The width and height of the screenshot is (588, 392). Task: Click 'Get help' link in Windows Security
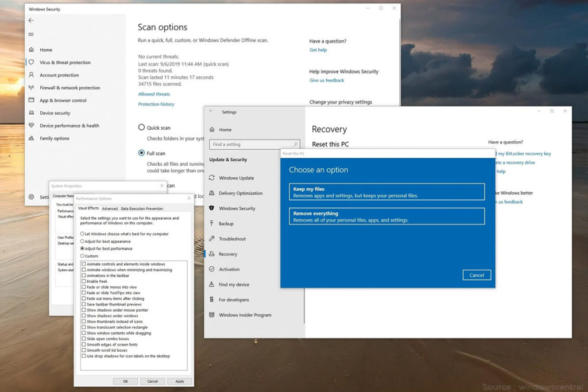coord(318,50)
